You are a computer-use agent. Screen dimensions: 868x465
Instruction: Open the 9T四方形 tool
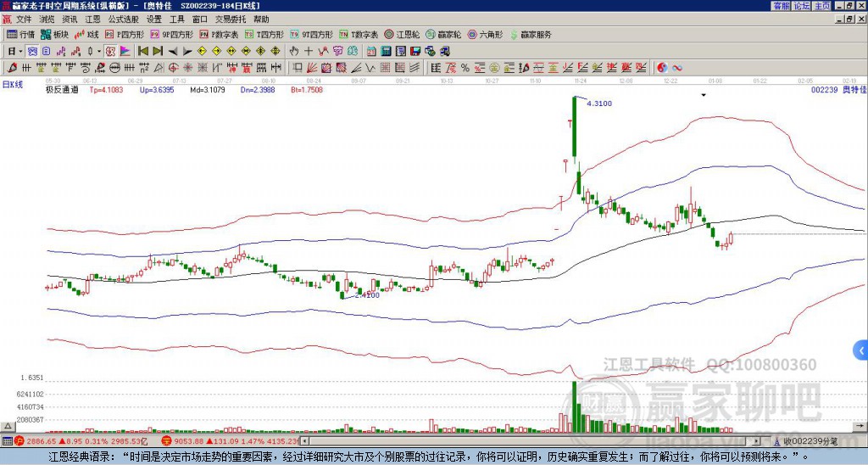pyautogui.click(x=312, y=34)
